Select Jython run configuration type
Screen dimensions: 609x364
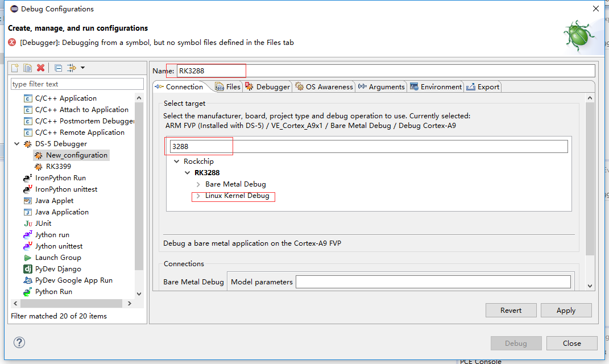point(52,235)
